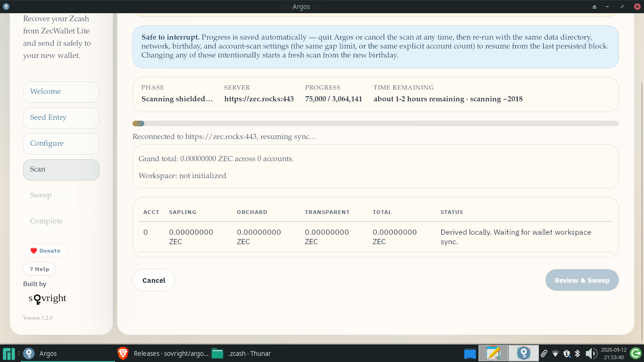The width and height of the screenshot is (644, 362).
Task: Click the 'Scanning shielded…' phase text
Action: coord(177,99)
